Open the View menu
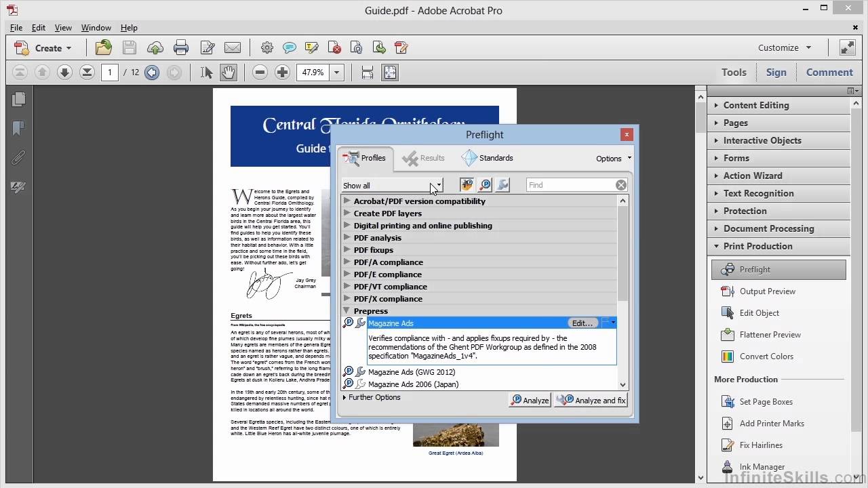This screenshot has height=488, width=868. (x=63, y=28)
